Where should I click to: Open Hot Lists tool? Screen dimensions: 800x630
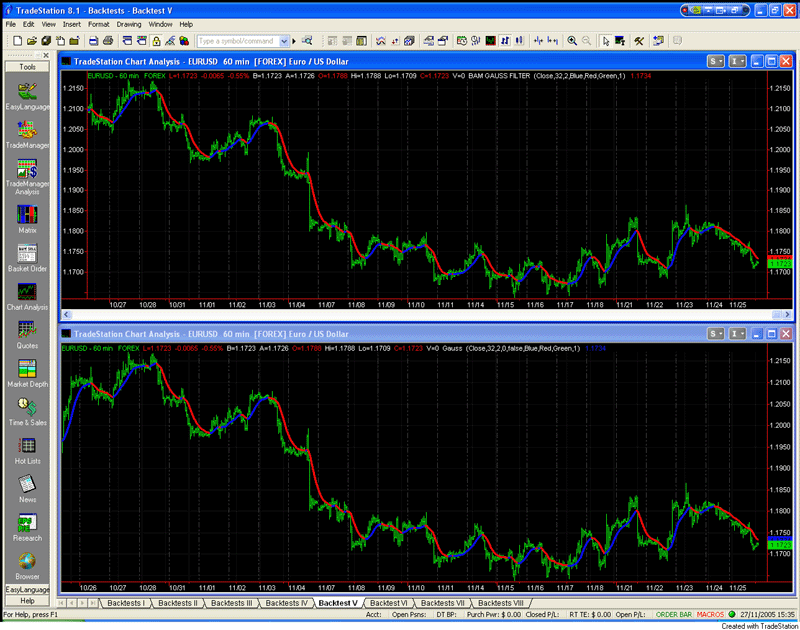coord(27,446)
